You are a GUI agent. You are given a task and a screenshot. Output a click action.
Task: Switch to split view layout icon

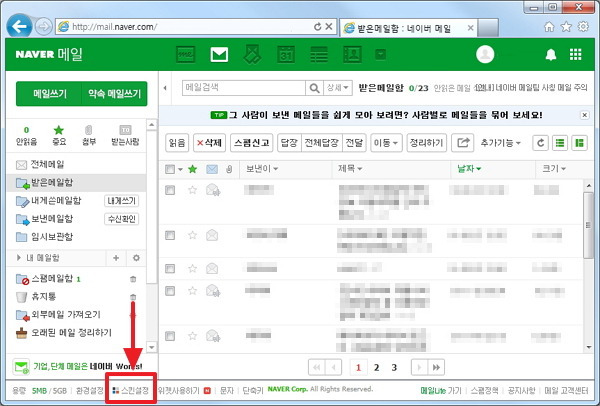(x=579, y=143)
